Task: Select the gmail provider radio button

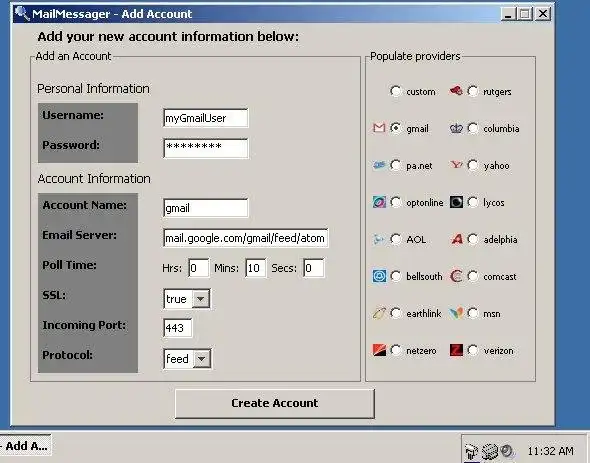Action: (x=395, y=128)
